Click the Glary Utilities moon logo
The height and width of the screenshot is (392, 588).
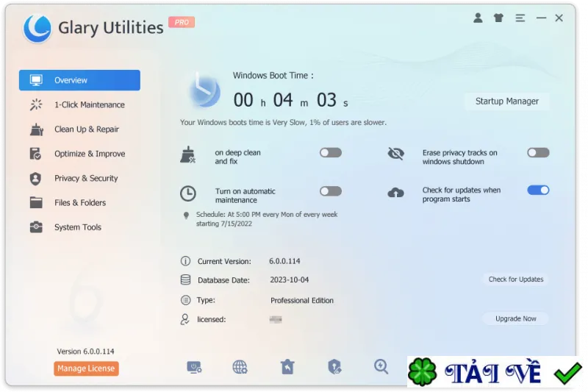click(37, 29)
